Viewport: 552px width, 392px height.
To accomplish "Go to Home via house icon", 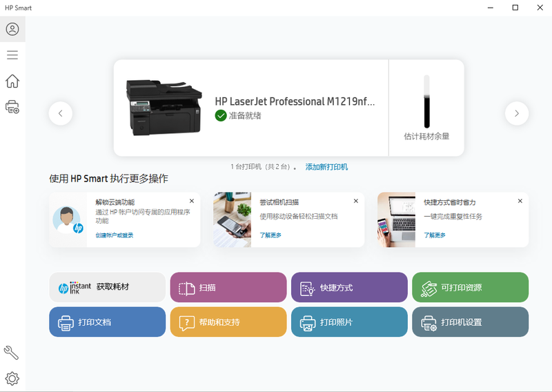I will click(x=12, y=81).
